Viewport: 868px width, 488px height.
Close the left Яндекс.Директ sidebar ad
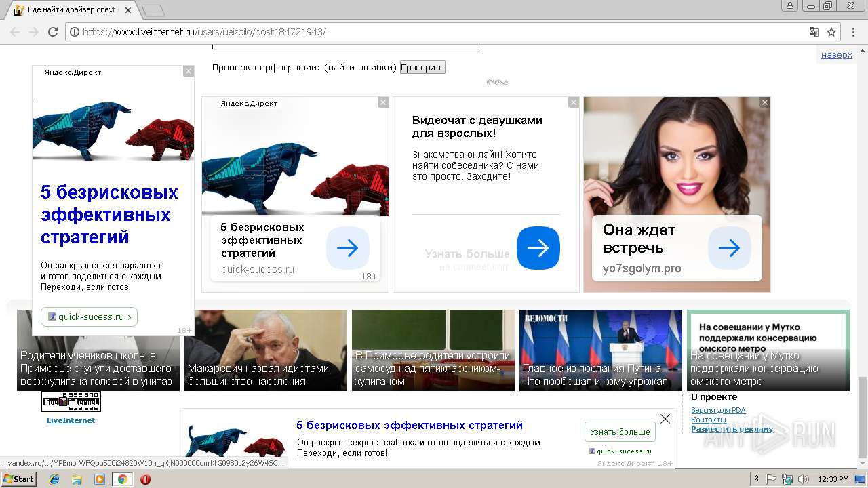pyautogui.click(x=189, y=71)
